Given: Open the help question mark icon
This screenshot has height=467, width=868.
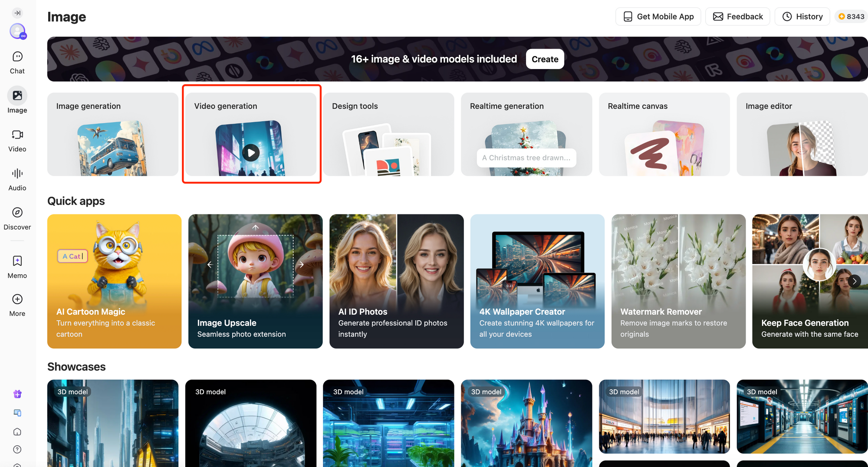Looking at the screenshot, I should 17,450.
